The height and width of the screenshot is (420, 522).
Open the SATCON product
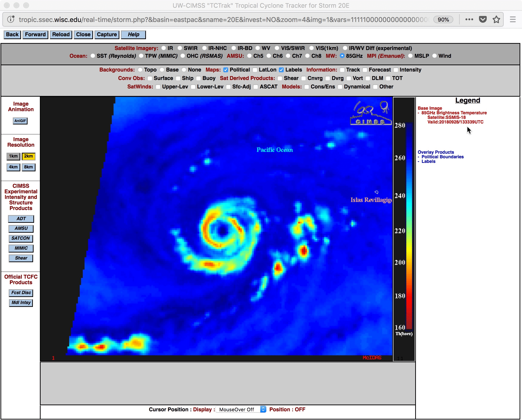tap(21, 239)
